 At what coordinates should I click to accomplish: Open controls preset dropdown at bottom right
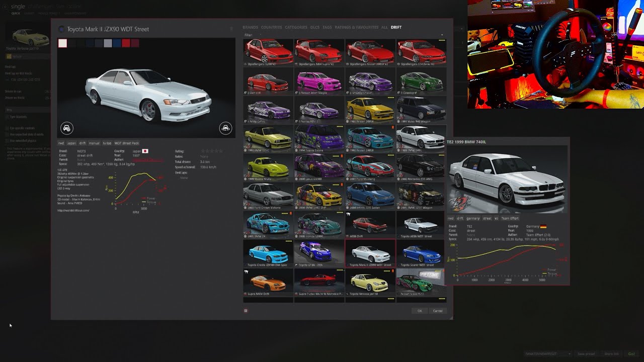[x=547, y=354]
